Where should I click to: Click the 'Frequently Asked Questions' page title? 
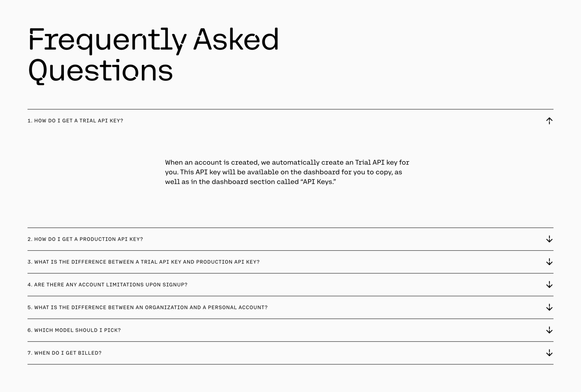coord(153,54)
